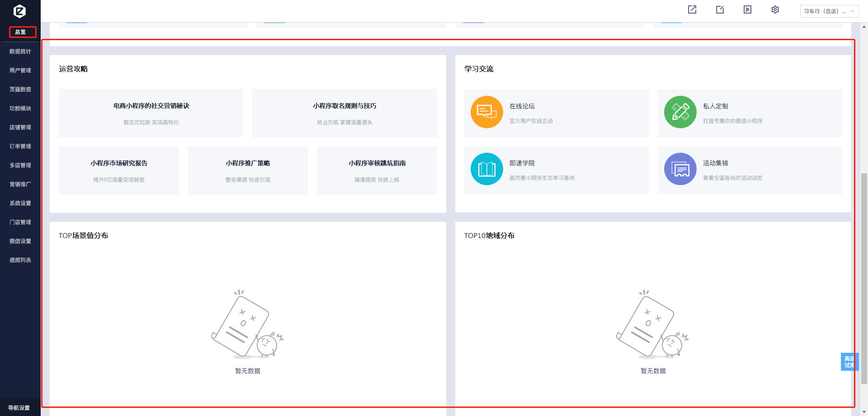
Task: Open the 小程序市场研究报告 card
Action: tap(118, 170)
